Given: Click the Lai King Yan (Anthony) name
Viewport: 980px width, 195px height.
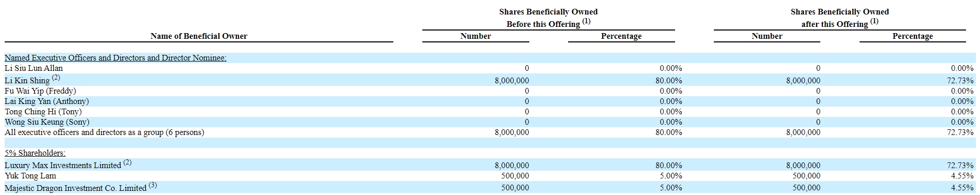Looking at the screenshot, I should pos(47,101).
